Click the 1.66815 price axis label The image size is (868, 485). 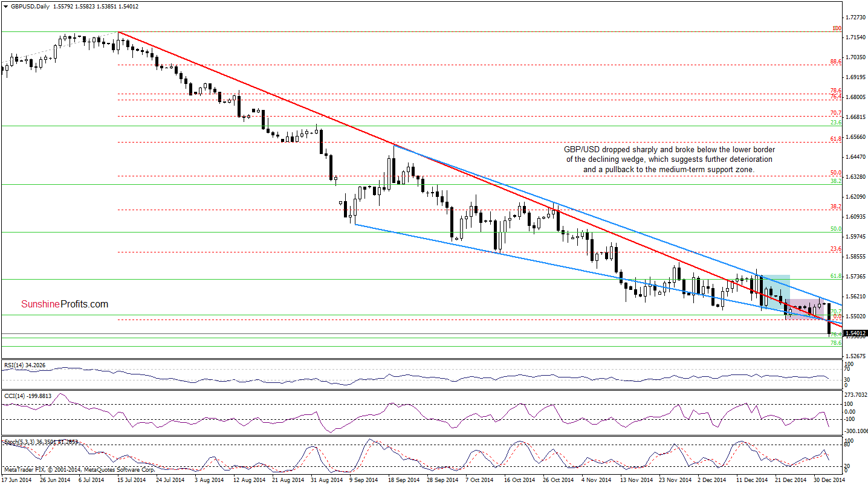pyautogui.click(x=855, y=117)
